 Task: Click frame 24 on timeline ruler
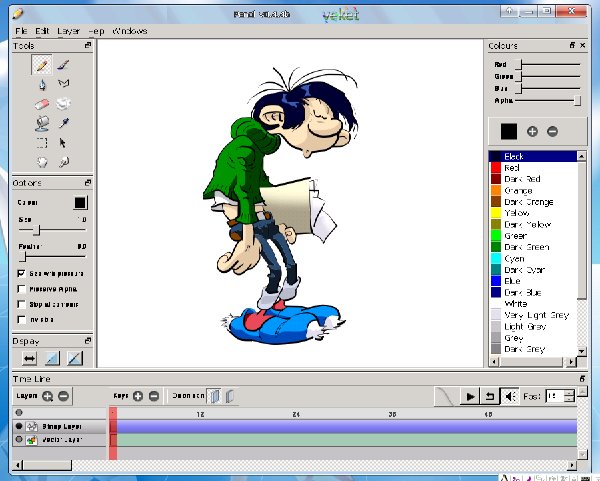296,414
